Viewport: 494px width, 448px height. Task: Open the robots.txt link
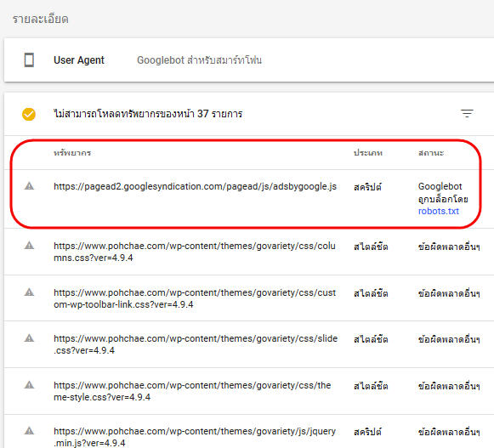pyautogui.click(x=438, y=211)
